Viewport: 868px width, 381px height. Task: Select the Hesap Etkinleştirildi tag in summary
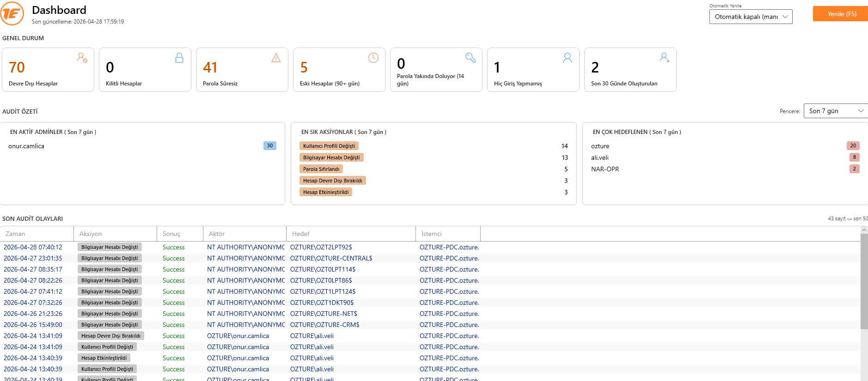click(326, 192)
